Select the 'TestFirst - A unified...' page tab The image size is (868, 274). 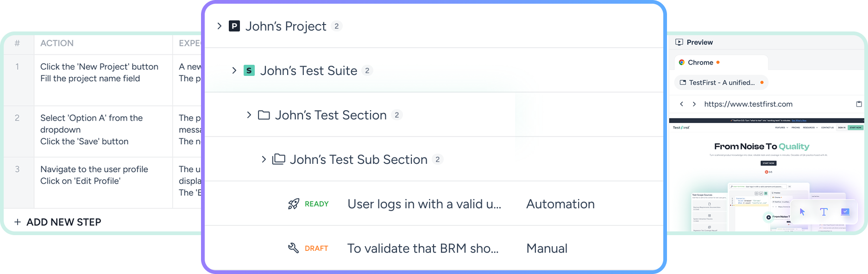721,83
